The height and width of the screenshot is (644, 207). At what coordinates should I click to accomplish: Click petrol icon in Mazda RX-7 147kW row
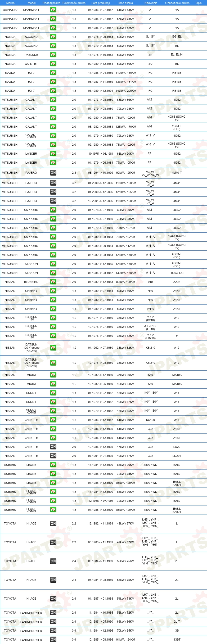pyautogui.click(x=53, y=91)
